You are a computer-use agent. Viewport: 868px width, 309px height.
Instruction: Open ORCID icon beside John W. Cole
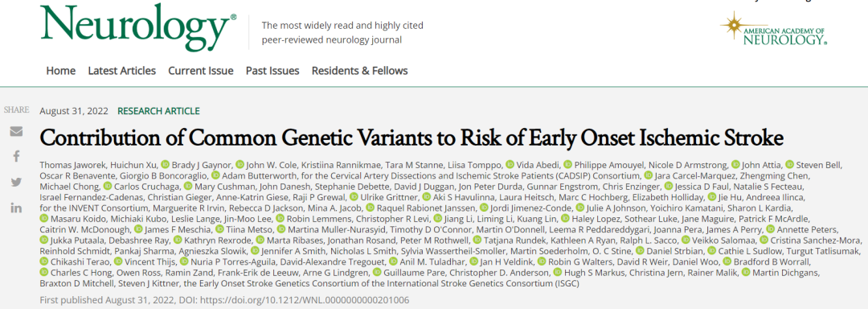(x=240, y=164)
